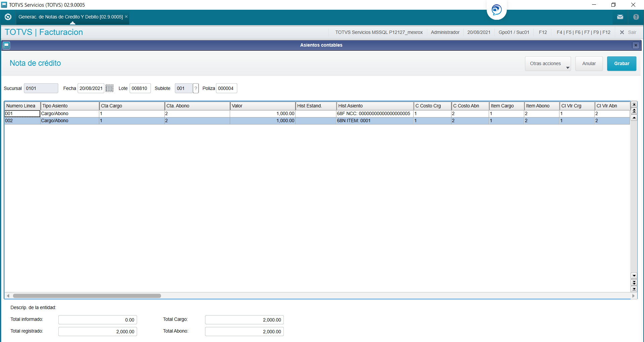Screen dimensions: 644x342
Task: Click the F12 shortcut in header
Action: click(x=543, y=32)
